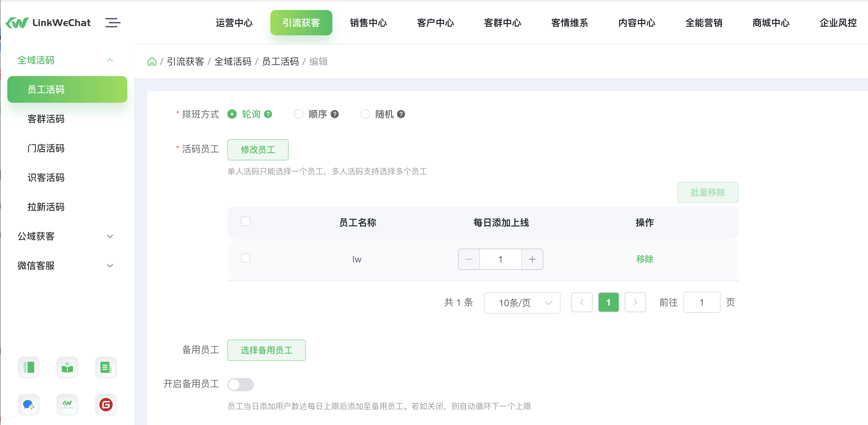This screenshot has width=868, height=425.
Task: Check the checkbox for employee lw
Action: pos(246,258)
